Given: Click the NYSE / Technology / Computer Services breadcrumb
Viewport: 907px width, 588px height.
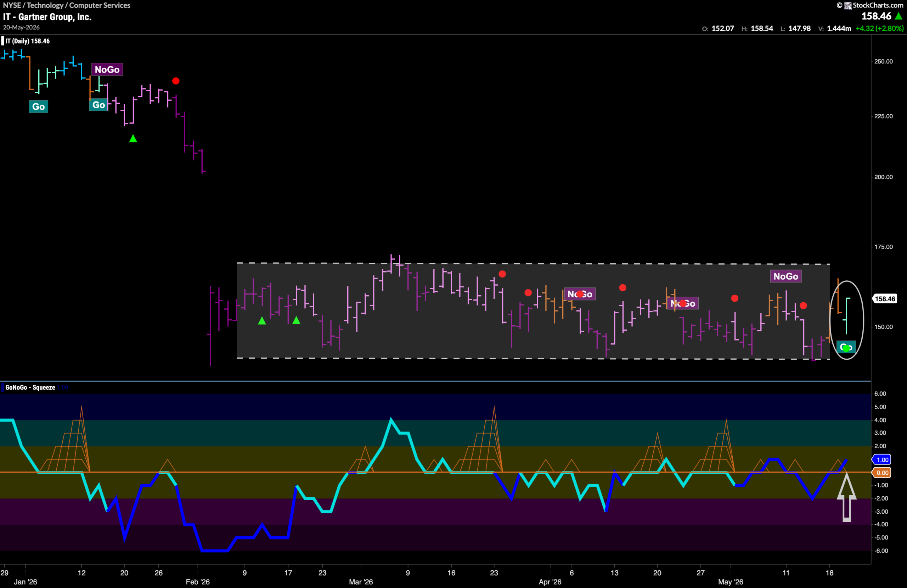Looking at the screenshot, I should coord(67,5).
